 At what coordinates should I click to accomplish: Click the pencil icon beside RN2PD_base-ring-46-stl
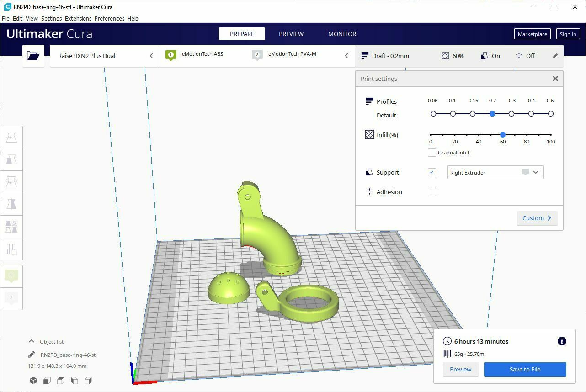32,355
